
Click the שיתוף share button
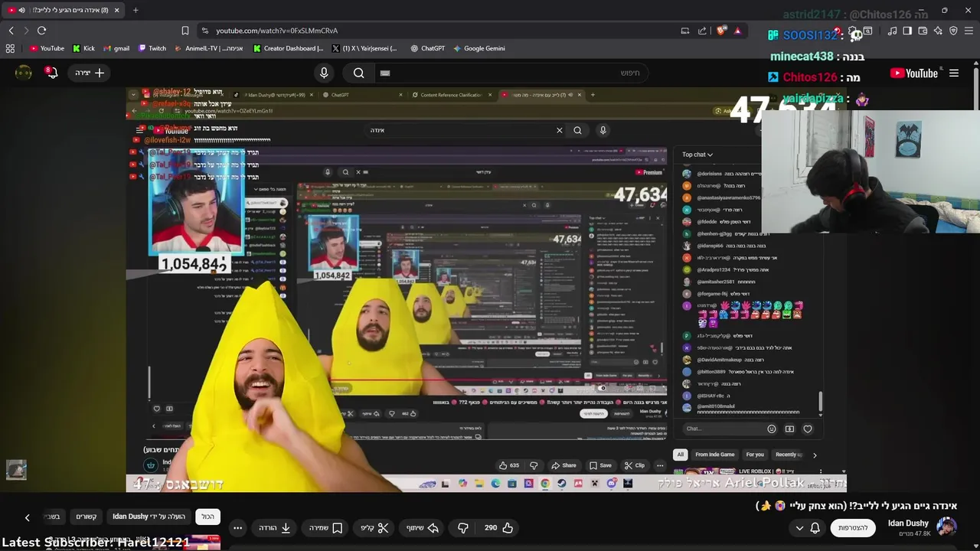click(x=422, y=528)
